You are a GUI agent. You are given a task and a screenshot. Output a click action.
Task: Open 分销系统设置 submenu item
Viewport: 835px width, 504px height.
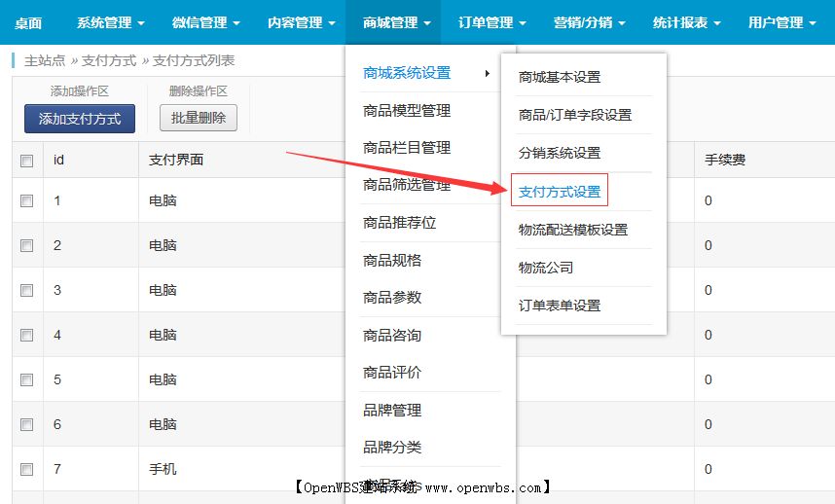point(560,153)
